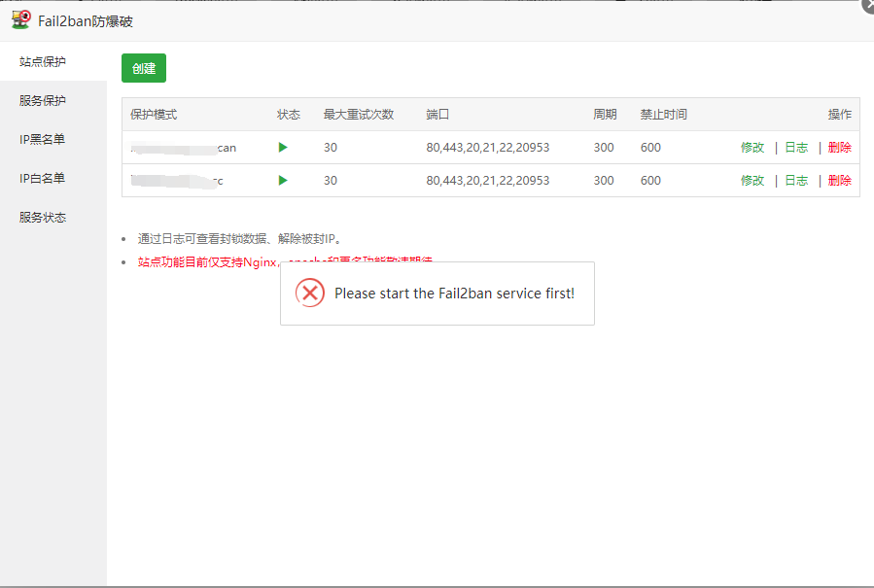Open 日志 for the second site row
The width and height of the screenshot is (874, 588).
point(796,180)
